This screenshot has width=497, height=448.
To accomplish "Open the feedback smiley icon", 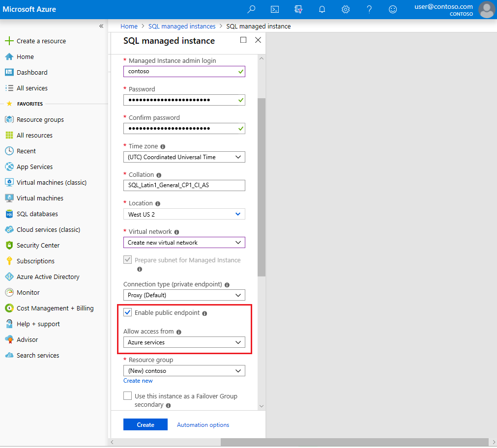I will [x=393, y=9].
